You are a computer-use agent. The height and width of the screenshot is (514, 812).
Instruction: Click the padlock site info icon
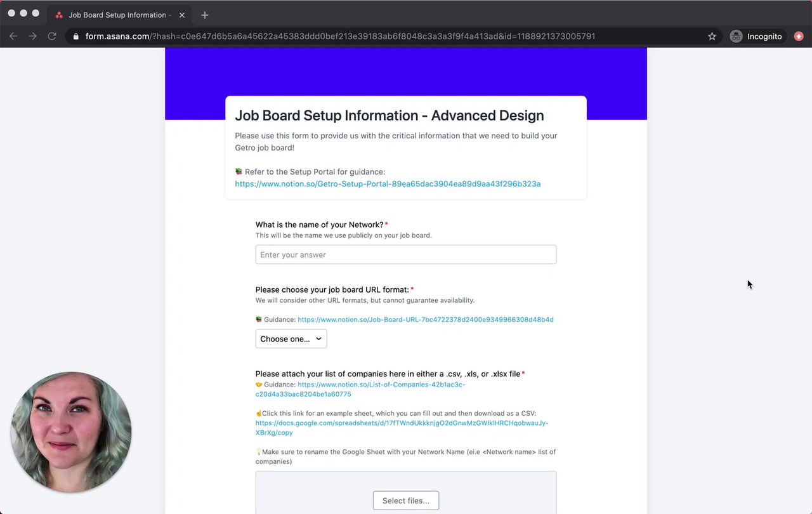click(76, 36)
